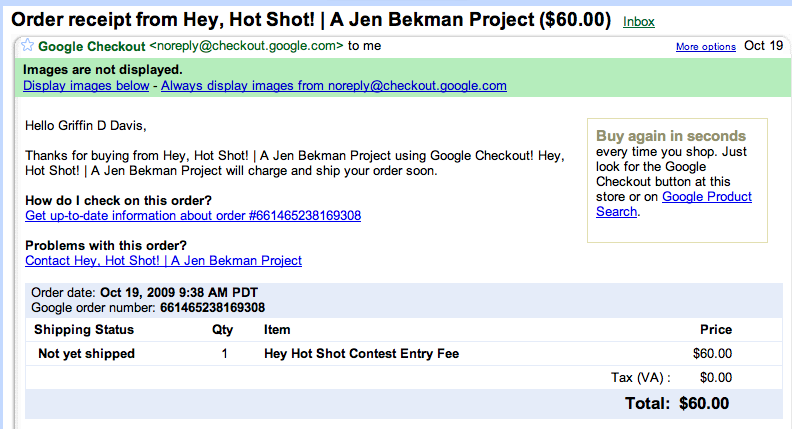Click the Oct 19 message date
The image size is (800, 429).
(x=763, y=46)
